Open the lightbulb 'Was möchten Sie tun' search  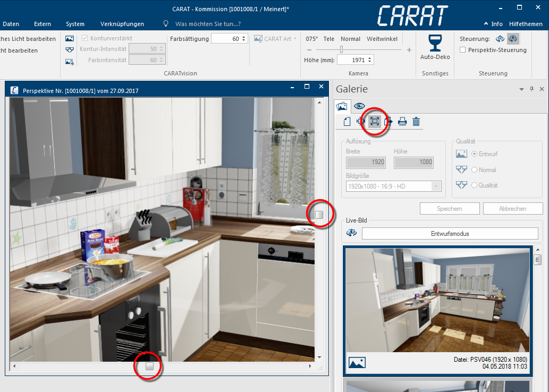[166, 24]
